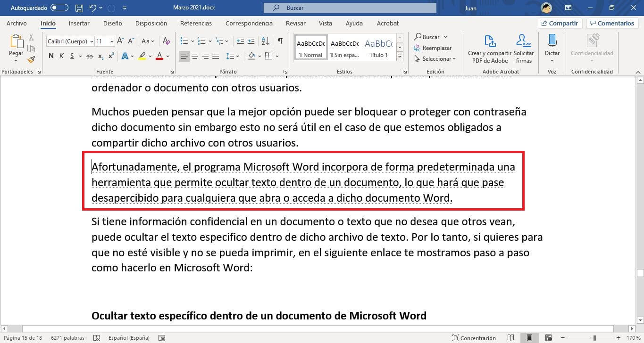
Task: Apply the Sin espaciado style
Action: click(344, 48)
